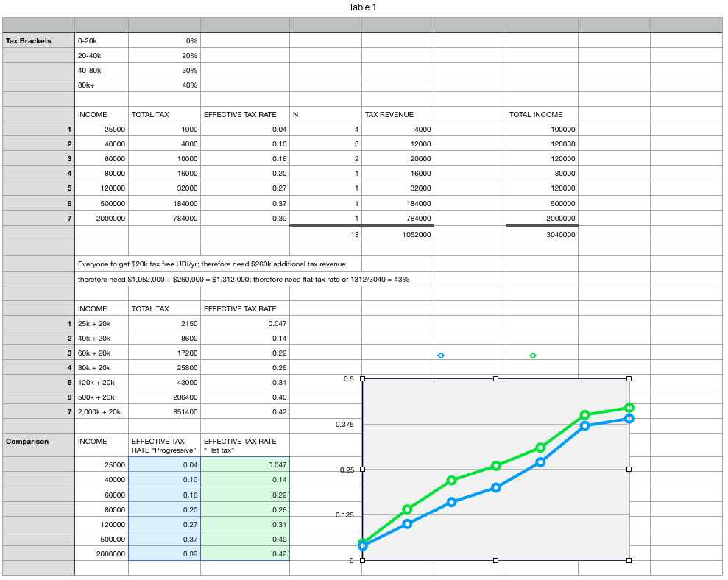Click the "Everyone to get $20k tax free UBI" cell
The width and height of the screenshot is (728, 580).
coord(213,264)
